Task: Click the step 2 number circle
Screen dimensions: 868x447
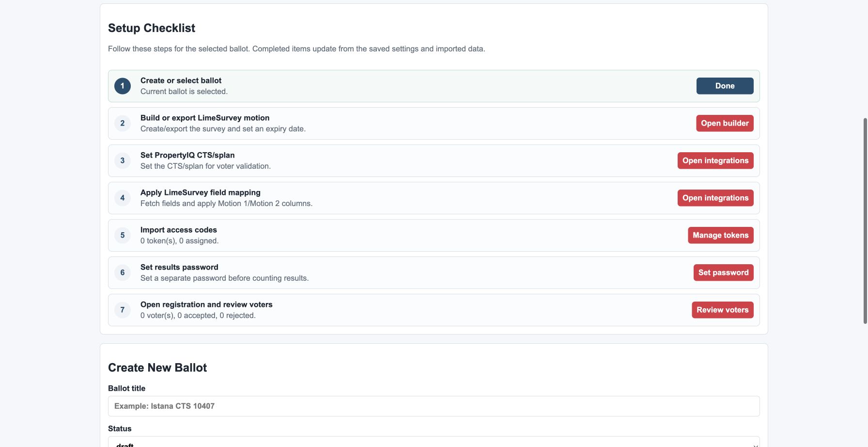Action: pyautogui.click(x=123, y=123)
